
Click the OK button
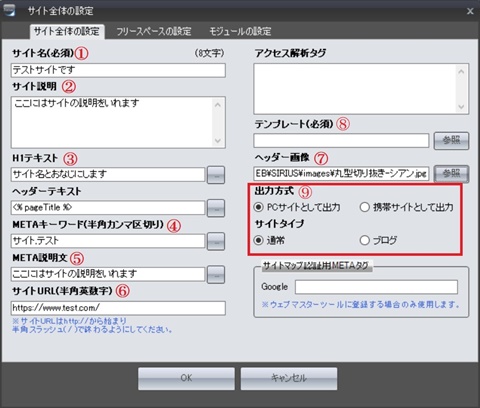(186, 378)
